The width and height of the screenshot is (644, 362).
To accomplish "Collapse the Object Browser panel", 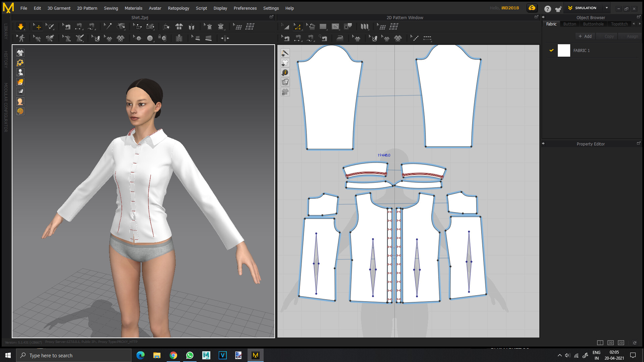I will coord(543,17).
